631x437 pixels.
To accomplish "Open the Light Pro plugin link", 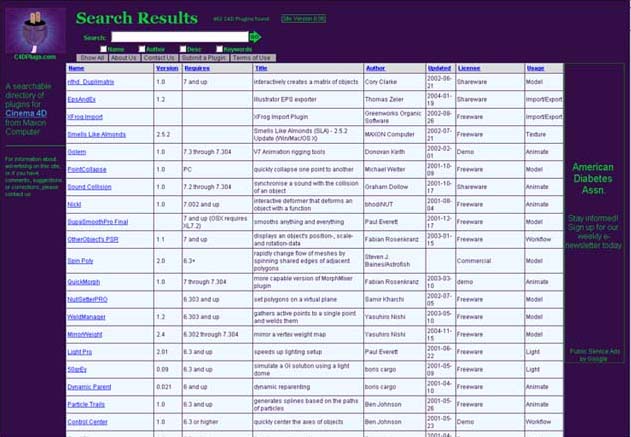I will [79, 352].
